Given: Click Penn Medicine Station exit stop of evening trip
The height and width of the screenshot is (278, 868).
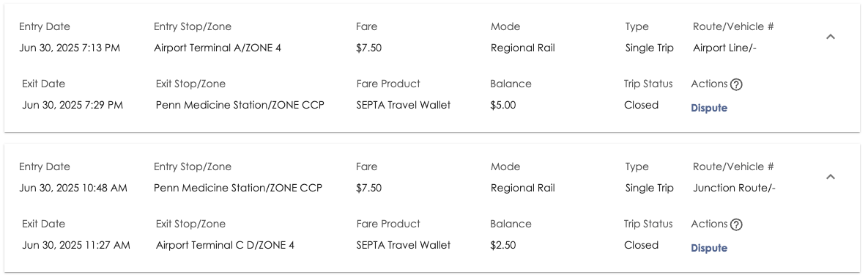Looking at the screenshot, I should coord(240,105).
